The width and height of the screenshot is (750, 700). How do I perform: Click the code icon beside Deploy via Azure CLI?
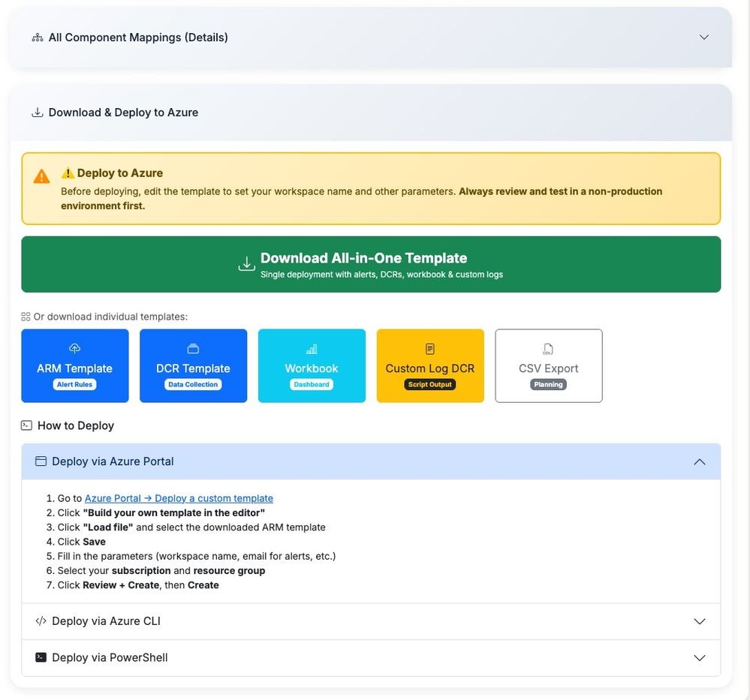41,620
